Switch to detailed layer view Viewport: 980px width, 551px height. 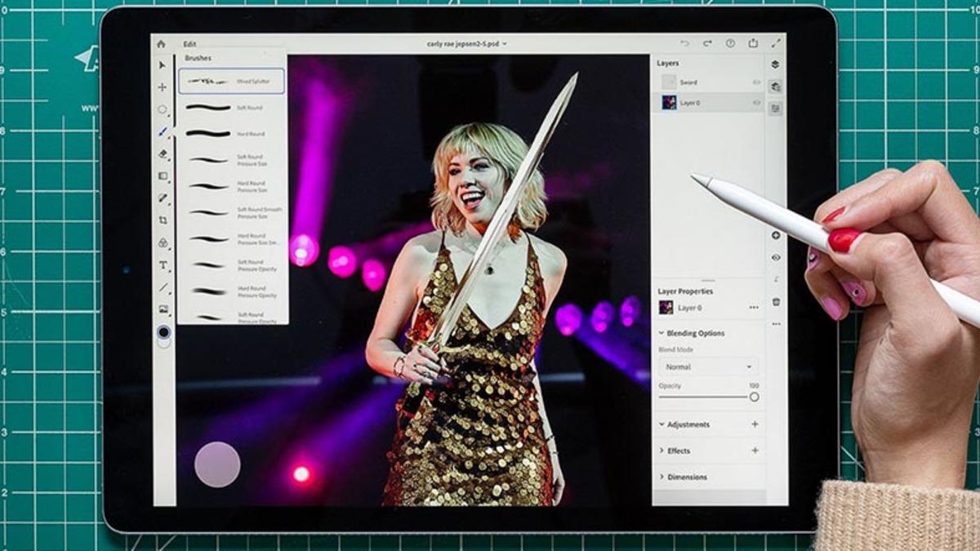[774, 106]
